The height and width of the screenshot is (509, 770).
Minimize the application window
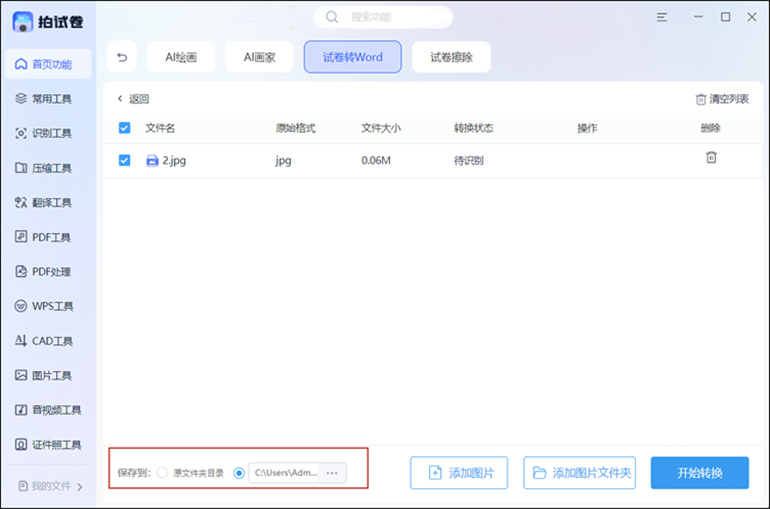698,17
